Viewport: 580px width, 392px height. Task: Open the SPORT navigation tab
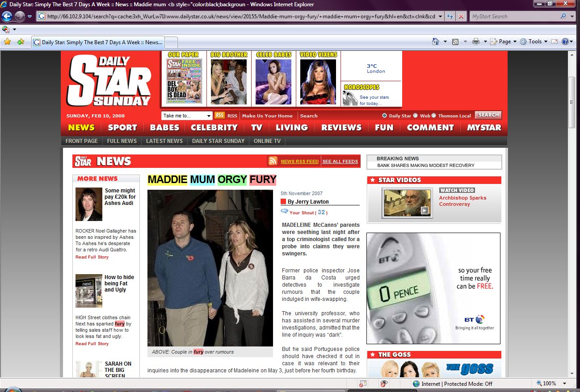pyautogui.click(x=122, y=127)
